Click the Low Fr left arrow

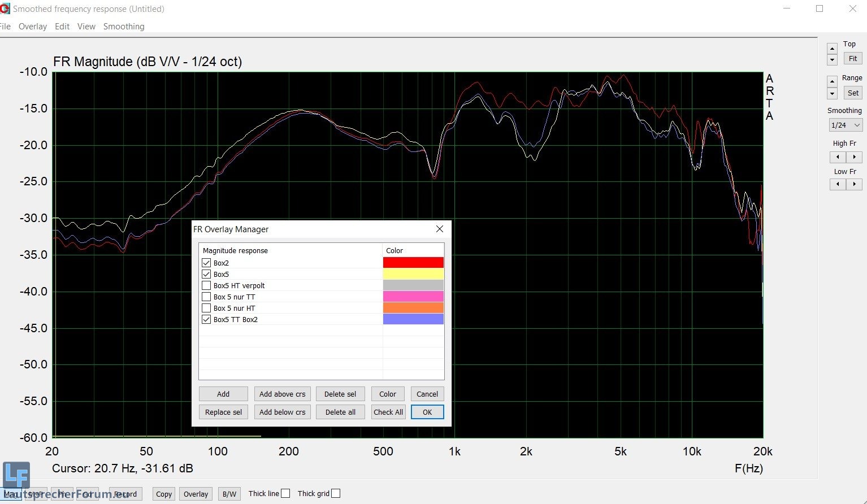838,184
